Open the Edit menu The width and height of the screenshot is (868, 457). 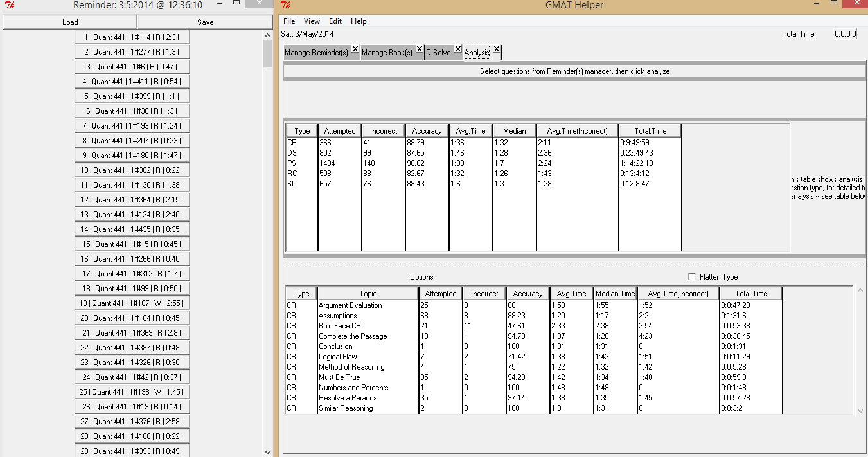[x=335, y=21]
